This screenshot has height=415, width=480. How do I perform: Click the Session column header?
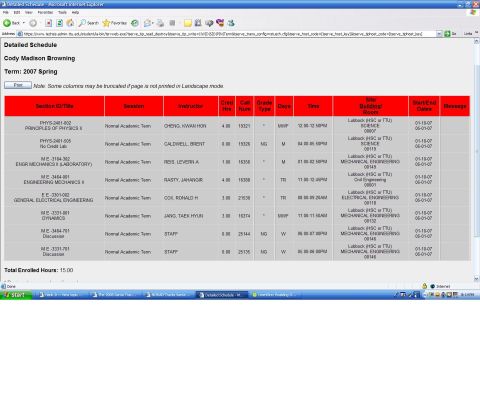click(x=134, y=106)
